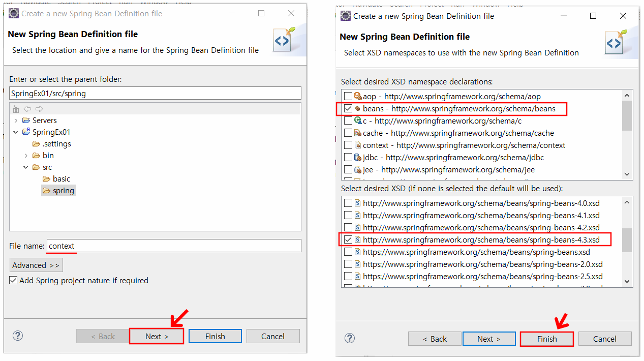Click the beans namespace icon
The image size is (644, 361).
click(357, 109)
